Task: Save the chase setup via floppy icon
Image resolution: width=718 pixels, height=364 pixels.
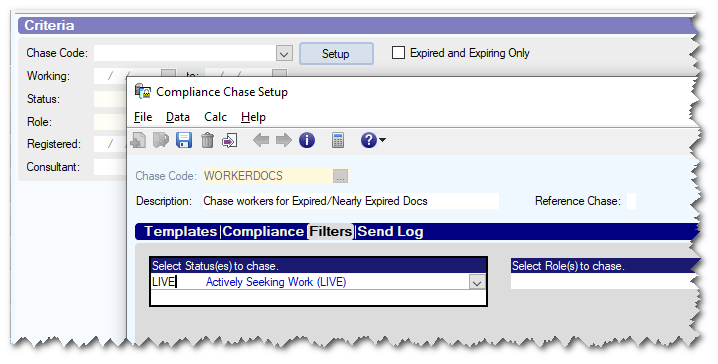Action: [x=184, y=140]
